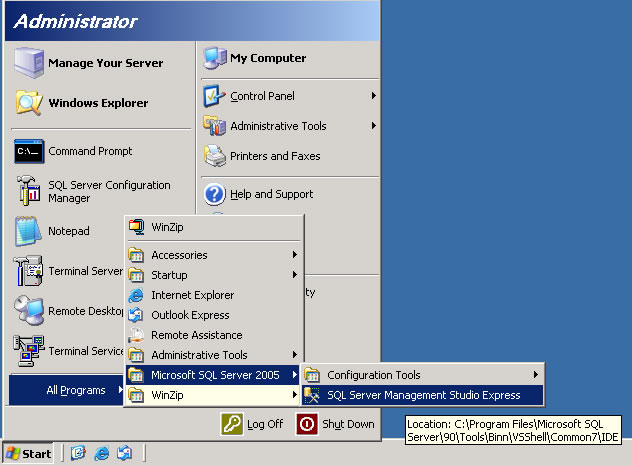632x466 pixels.
Task: Open Printers and Faxes icon
Action: (x=214, y=156)
